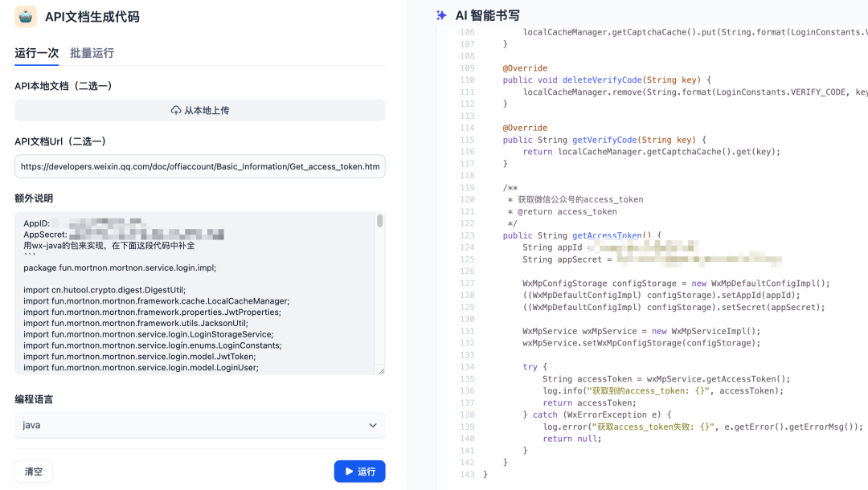Click the @Override annotation at line 109
The image size is (868, 490).
point(526,67)
